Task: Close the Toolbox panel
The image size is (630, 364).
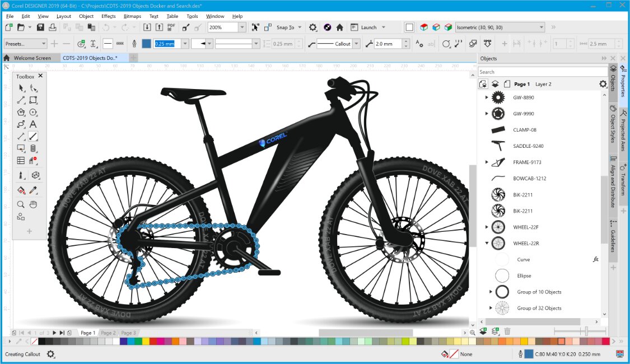Action: click(40, 76)
